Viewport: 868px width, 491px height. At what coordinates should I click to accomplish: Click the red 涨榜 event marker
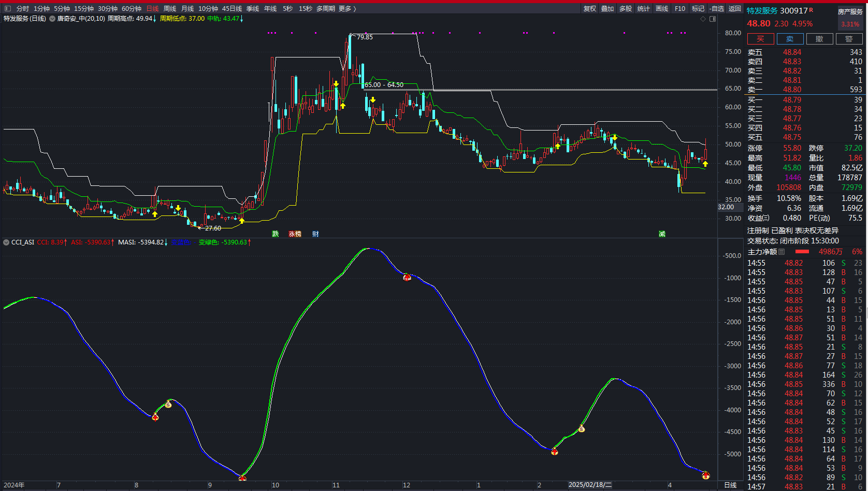tap(295, 234)
